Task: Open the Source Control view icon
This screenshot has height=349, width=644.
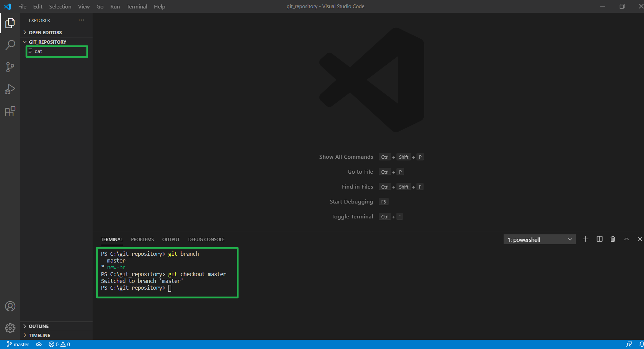Action: [10, 67]
